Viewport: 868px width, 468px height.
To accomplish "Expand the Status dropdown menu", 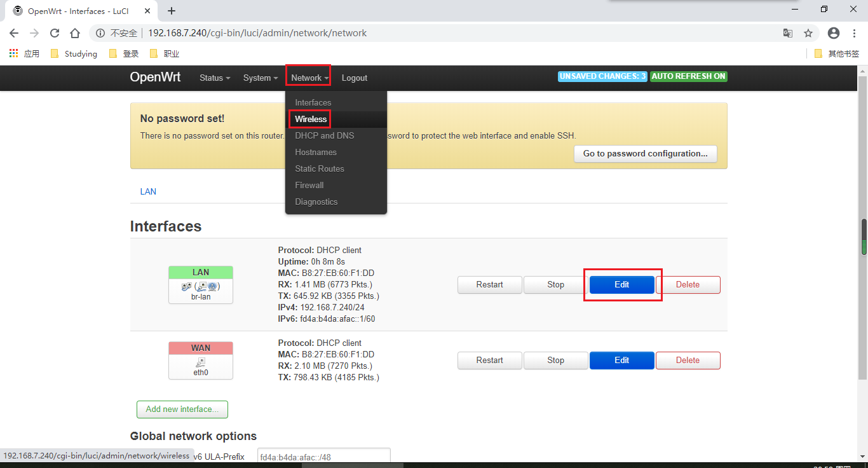I will click(215, 78).
